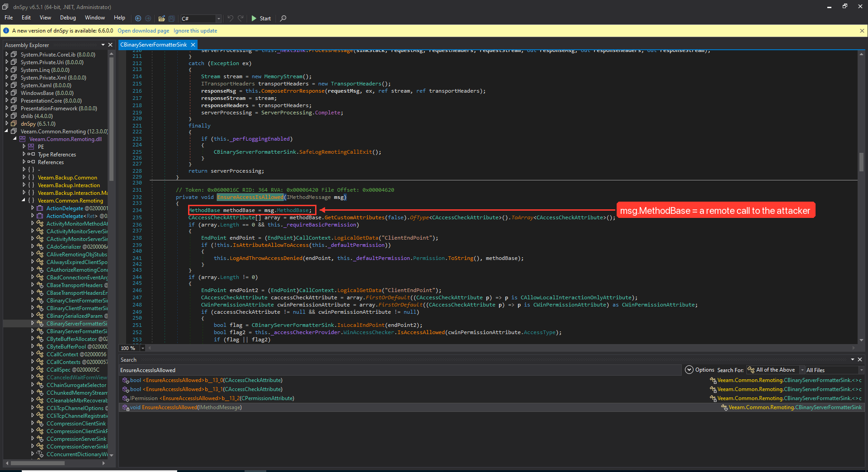Click the Undo toolbar icon

click(x=230, y=19)
